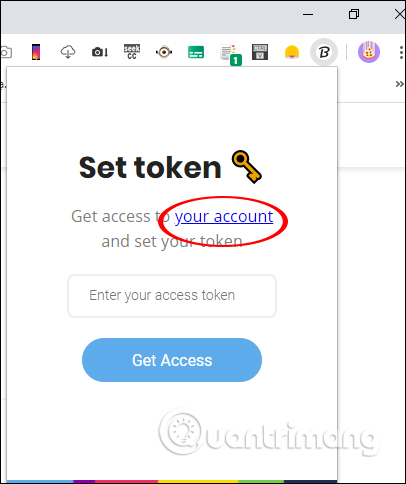Click the partially visible camera icon at left
Screen dimensions: 406x484
click(x=6, y=52)
